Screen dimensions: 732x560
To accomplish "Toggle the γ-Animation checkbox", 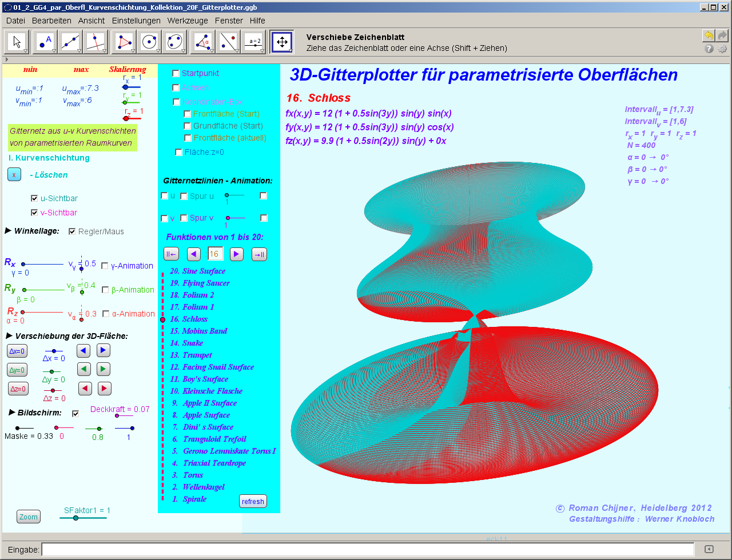I will point(105,266).
